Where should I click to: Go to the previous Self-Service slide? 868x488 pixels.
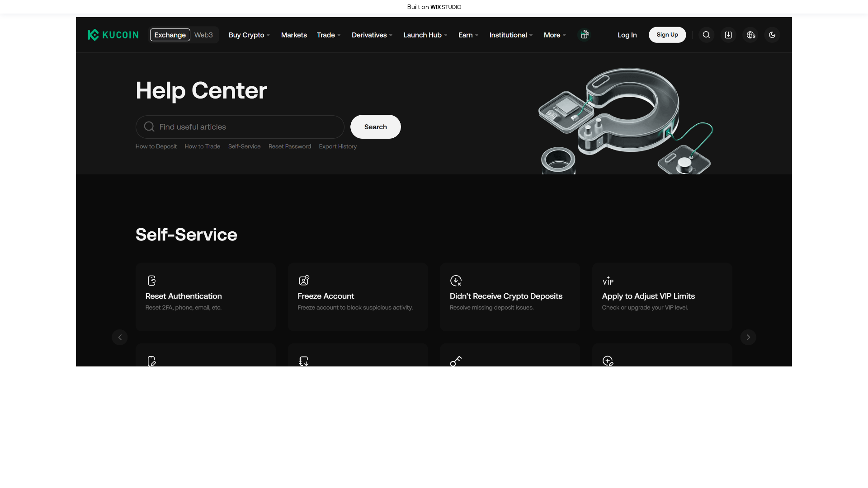[120, 337]
